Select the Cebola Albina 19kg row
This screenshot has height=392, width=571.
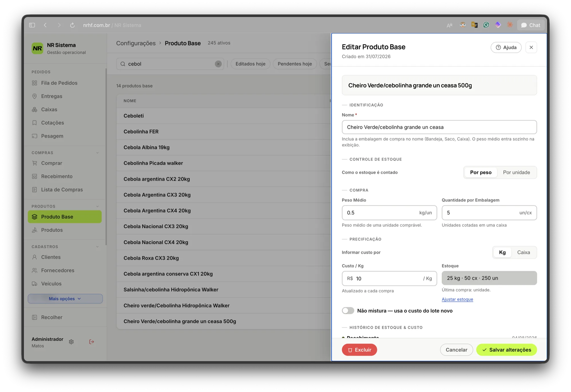click(224, 147)
